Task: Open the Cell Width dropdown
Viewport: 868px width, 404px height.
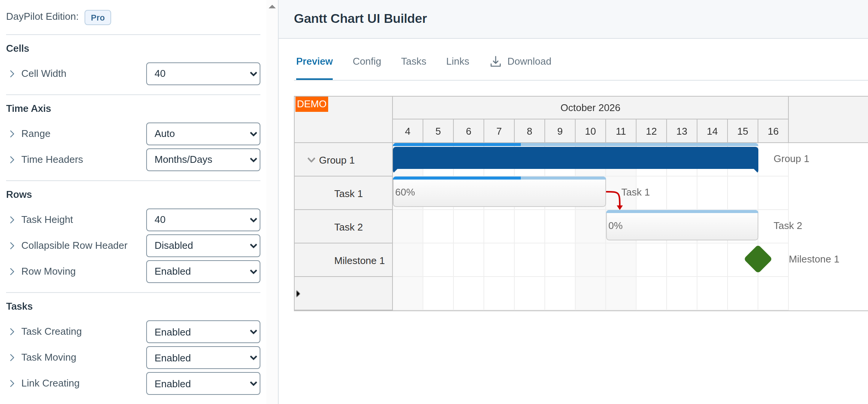Action: tap(203, 74)
